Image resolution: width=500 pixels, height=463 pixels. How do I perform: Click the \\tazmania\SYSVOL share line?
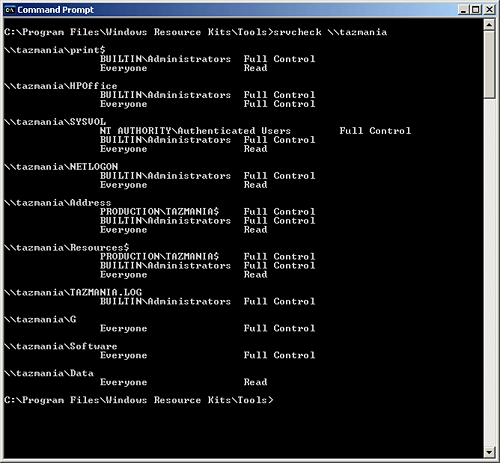click(55, 122)
